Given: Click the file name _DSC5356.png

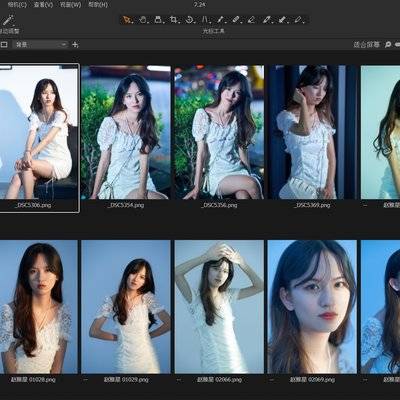Looking at the screenshot, I should click(219, 205).
